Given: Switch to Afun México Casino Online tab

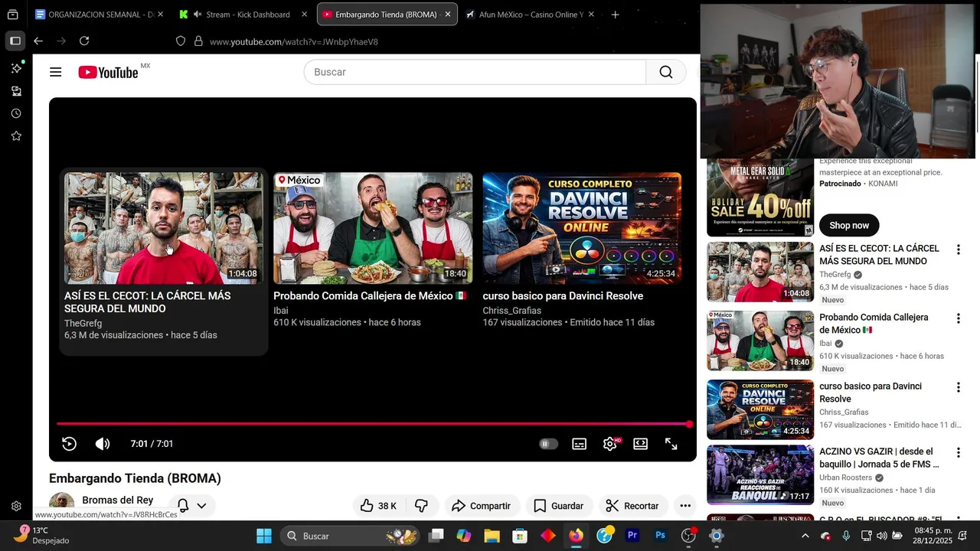Looking at the screenshot, I should [x=531, y=15].
